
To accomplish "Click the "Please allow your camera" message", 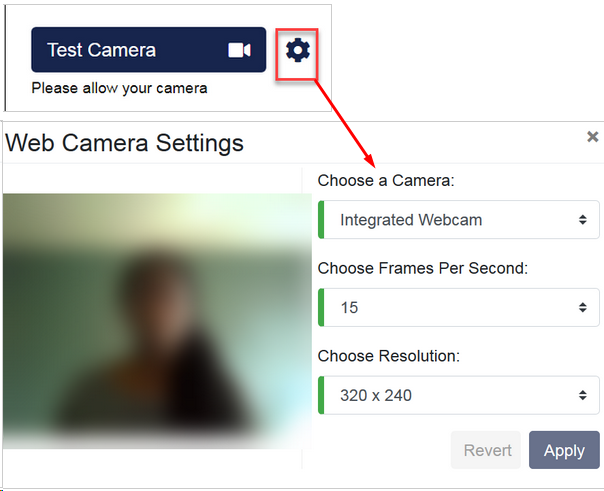I will [x=119, y=88].
